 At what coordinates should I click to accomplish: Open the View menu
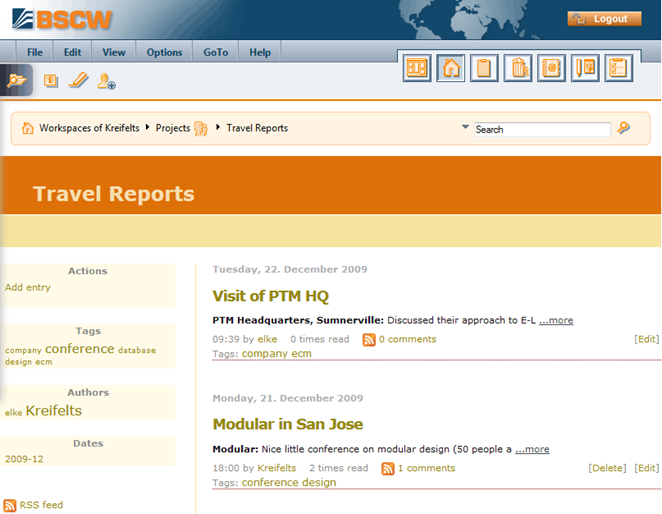(x=114, y=52)
